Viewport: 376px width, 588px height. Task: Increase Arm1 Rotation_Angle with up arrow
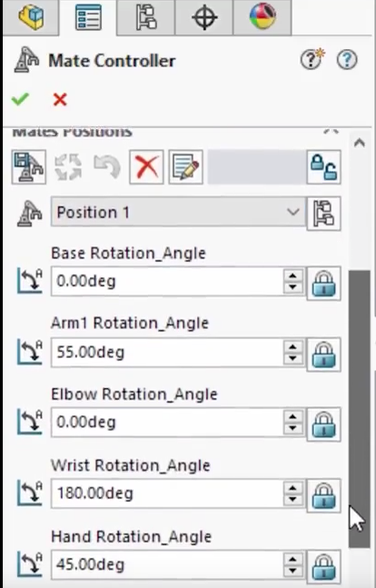292,346
